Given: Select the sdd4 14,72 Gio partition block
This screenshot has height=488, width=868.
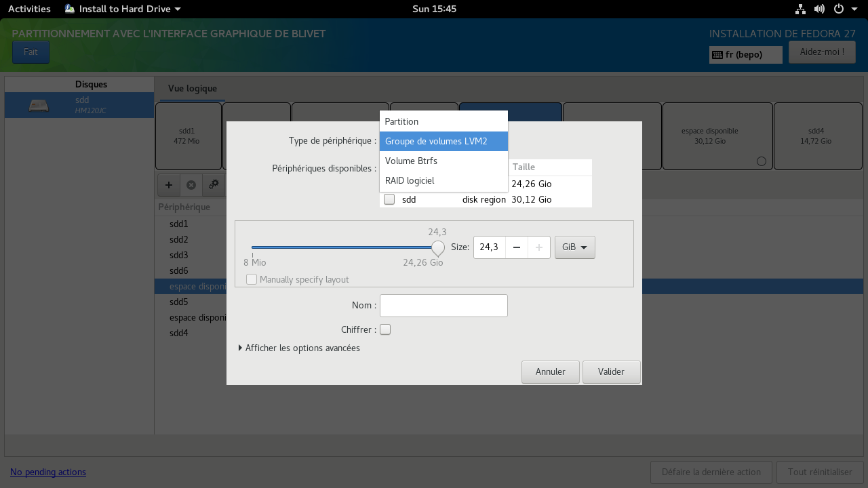Looking at the screenshot, I should point(816,136).
